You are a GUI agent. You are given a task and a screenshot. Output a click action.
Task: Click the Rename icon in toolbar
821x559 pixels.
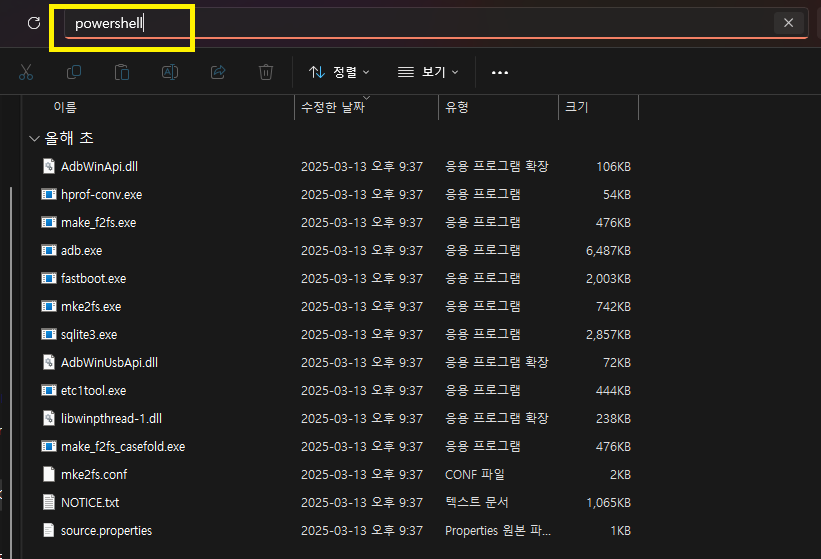click(x=170, y=72)
